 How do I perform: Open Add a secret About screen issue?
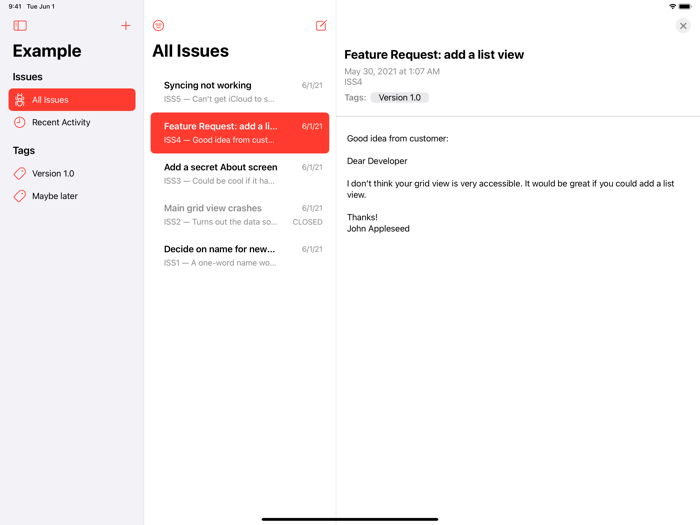(x=240, y=174)
